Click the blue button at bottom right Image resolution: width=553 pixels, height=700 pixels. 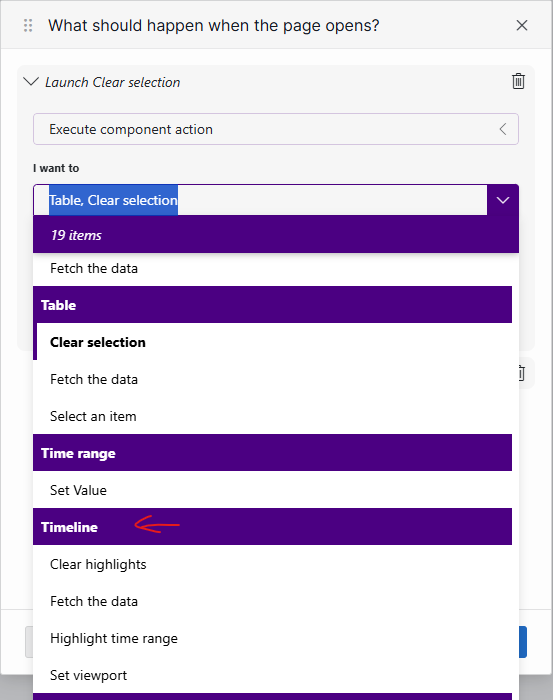523,642
